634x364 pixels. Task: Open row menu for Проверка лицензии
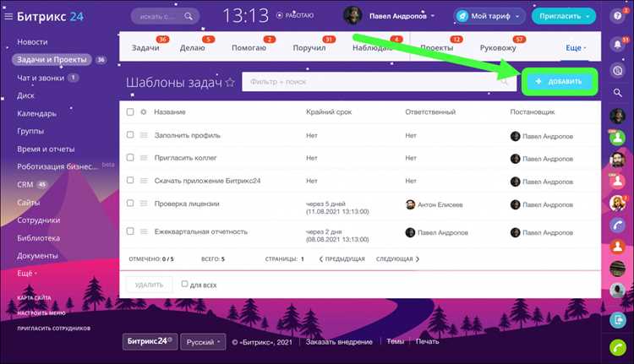click(x=144, y=204)
